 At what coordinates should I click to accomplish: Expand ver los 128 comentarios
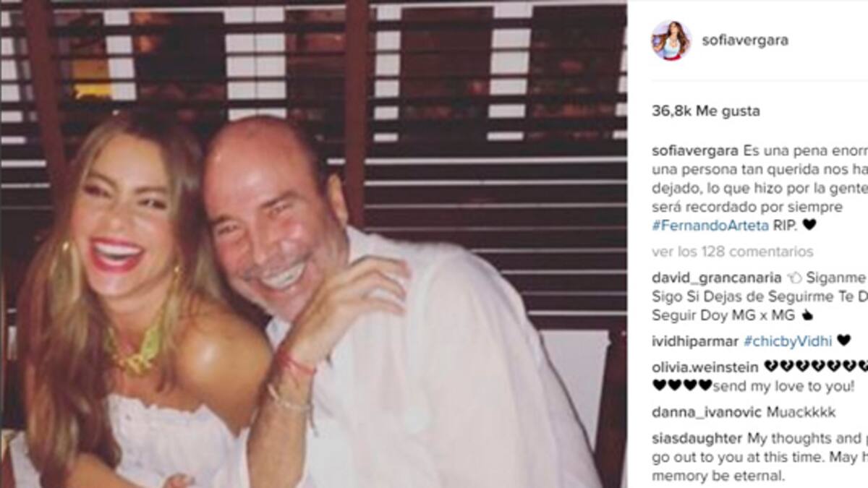[733, 252]
